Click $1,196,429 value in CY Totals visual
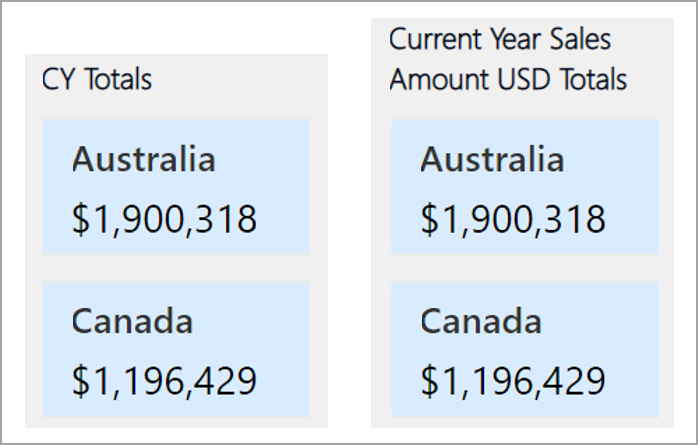The height and width of the screenshot is (445, 698). tap(164, 381)
